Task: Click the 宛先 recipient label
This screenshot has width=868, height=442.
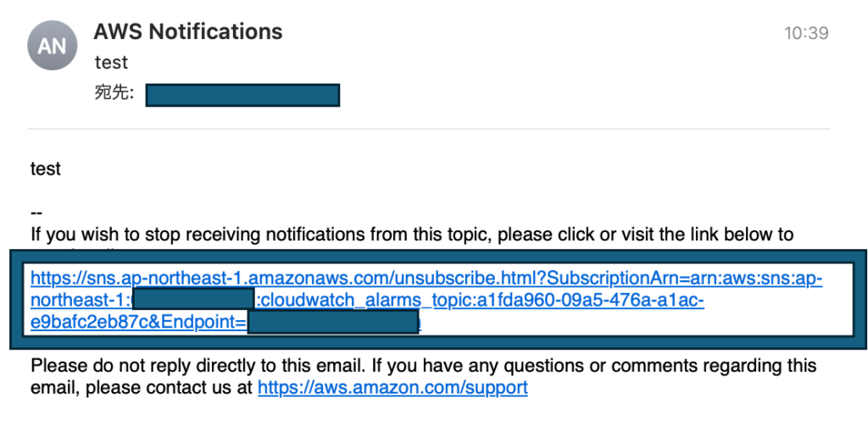Action: coord(114,93)
